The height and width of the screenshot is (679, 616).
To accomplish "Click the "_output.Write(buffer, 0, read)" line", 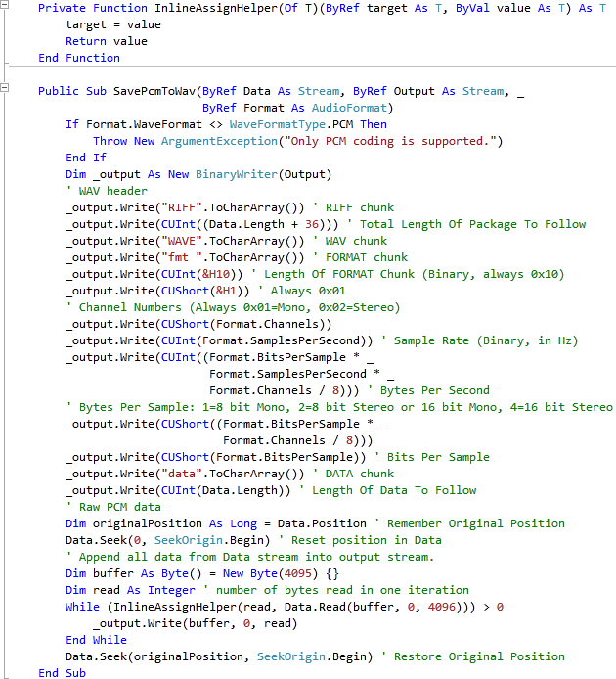I will (x=196, y=623).
